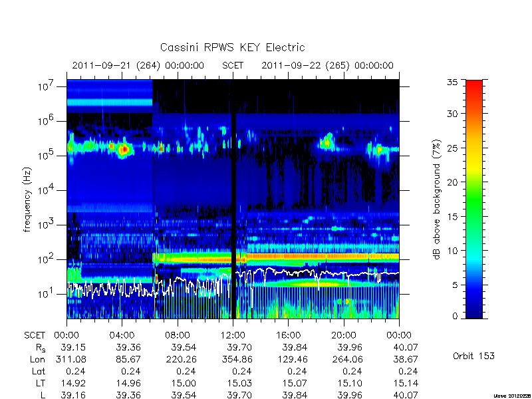Viewport: 532px width, 399px height.
Task: Click the 10^3 frequency tick label
Action: 47,225
